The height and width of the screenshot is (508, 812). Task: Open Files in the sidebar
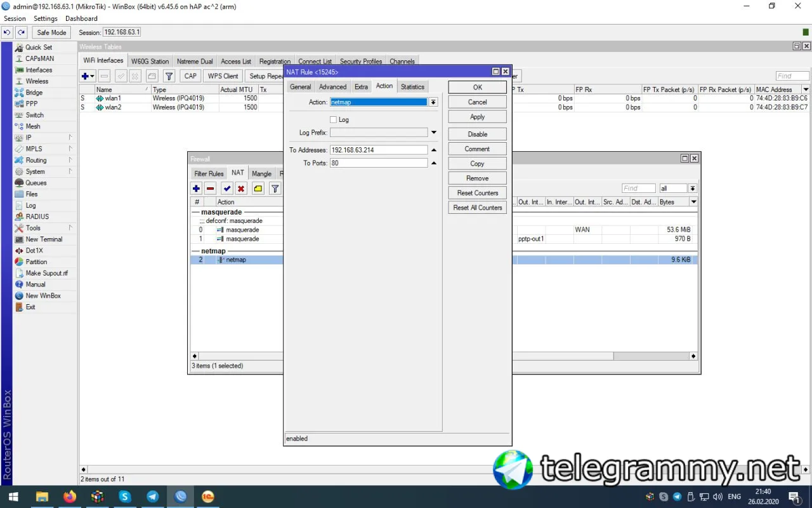(32, 194)
